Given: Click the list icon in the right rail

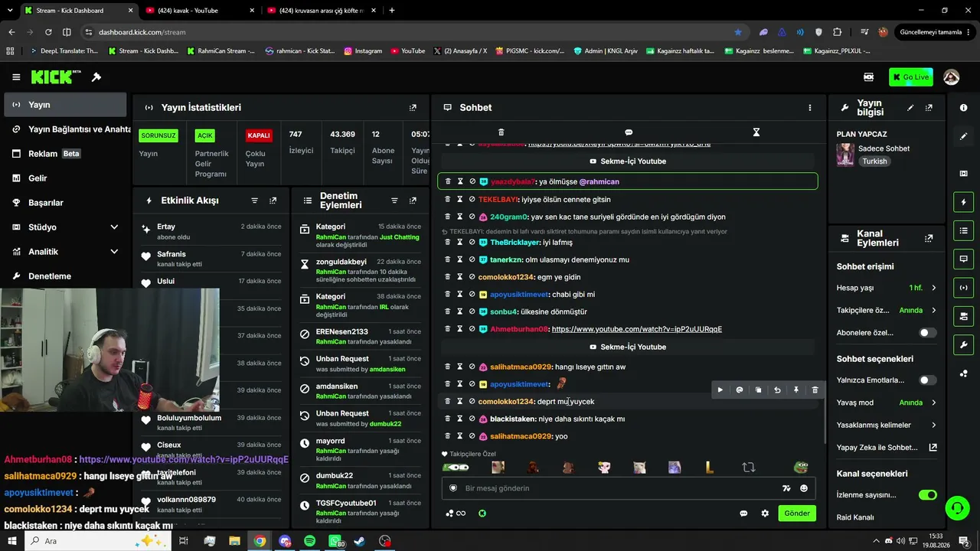Looking at the screenshot, I should (964, 230).
